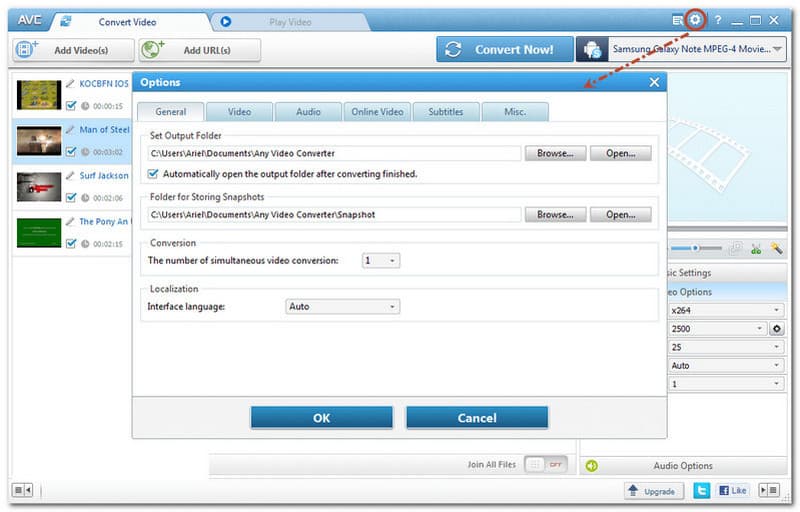This screenshot has width=800, height=512.
Task: Adjust the player volume slider
Action: click(x=696, y=248)
